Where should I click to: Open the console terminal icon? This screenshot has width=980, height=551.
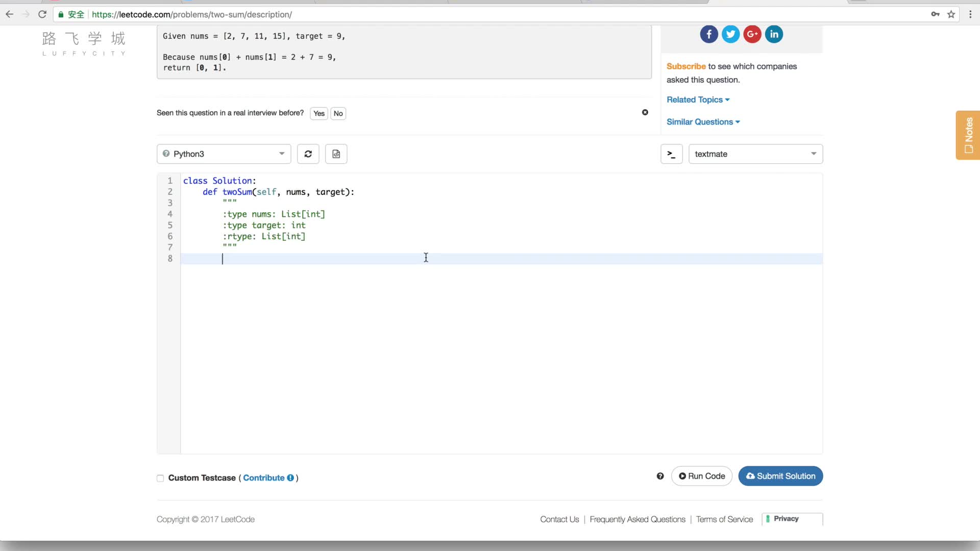click(x=672, y=154)
